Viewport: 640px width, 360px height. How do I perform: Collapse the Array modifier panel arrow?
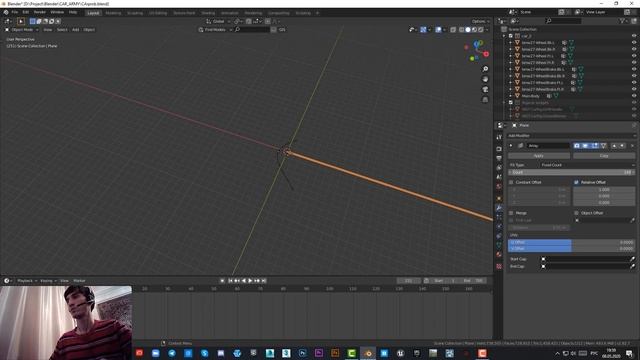[x=511, y=146]
